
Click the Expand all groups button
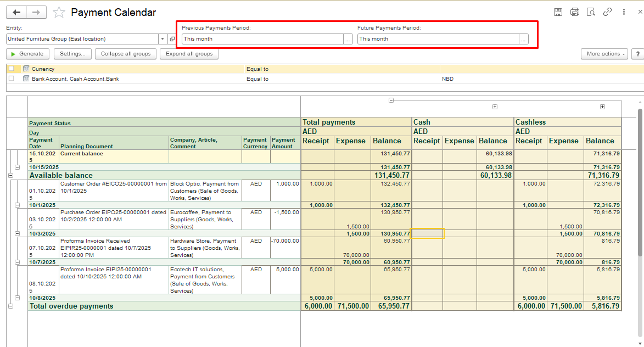pyautogui.click(x=189, y=54)
